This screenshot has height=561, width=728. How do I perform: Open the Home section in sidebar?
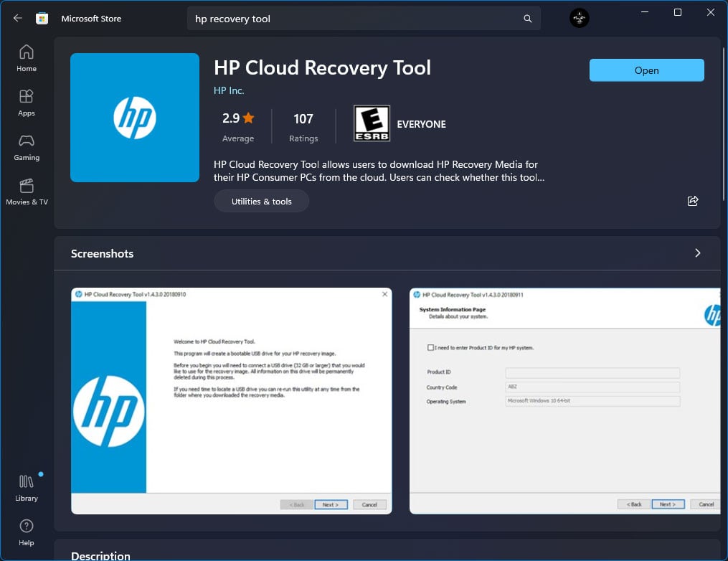[x=27, y=58]
